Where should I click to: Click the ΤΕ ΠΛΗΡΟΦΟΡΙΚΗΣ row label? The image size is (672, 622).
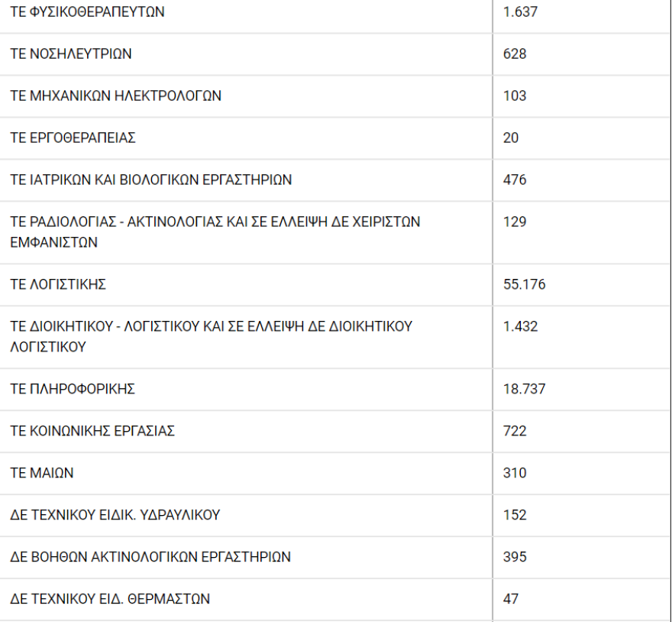click(x=73, y=390)
